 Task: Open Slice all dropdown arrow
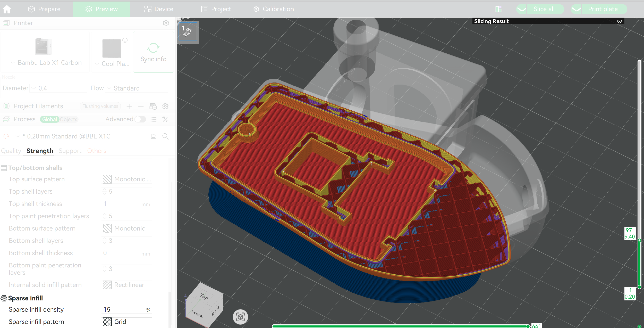point(521,9)
